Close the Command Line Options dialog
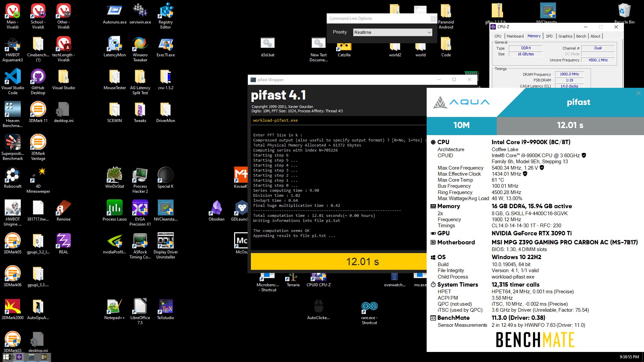Screen dimensions: 644x362 [433, 18]
